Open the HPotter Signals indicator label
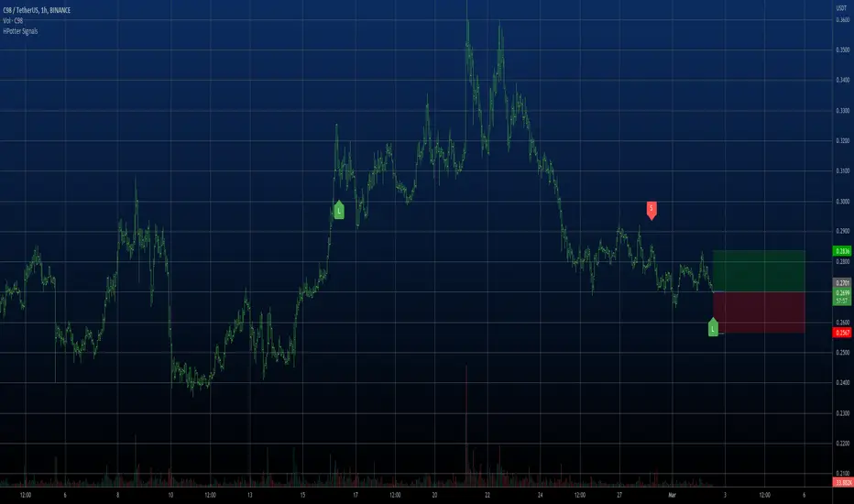This screenshot has height=504, width=854. coord(20,31)
